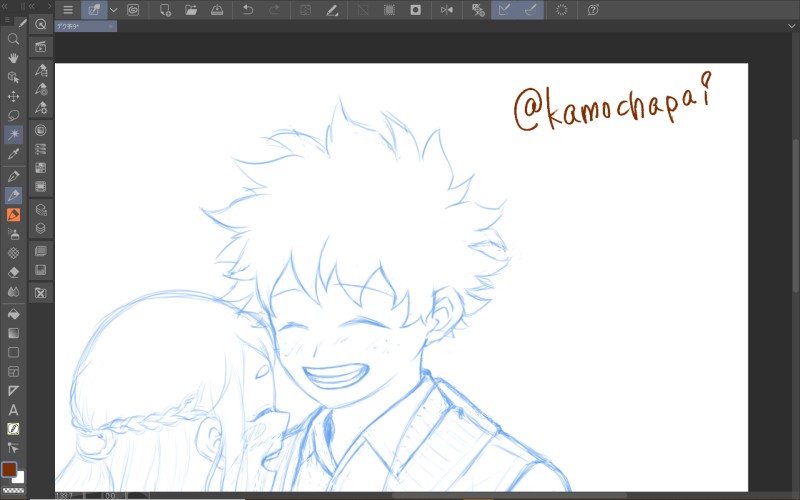Select the Airbrush tool
Viewport: 800px width, 500px height.
point(13,234)
